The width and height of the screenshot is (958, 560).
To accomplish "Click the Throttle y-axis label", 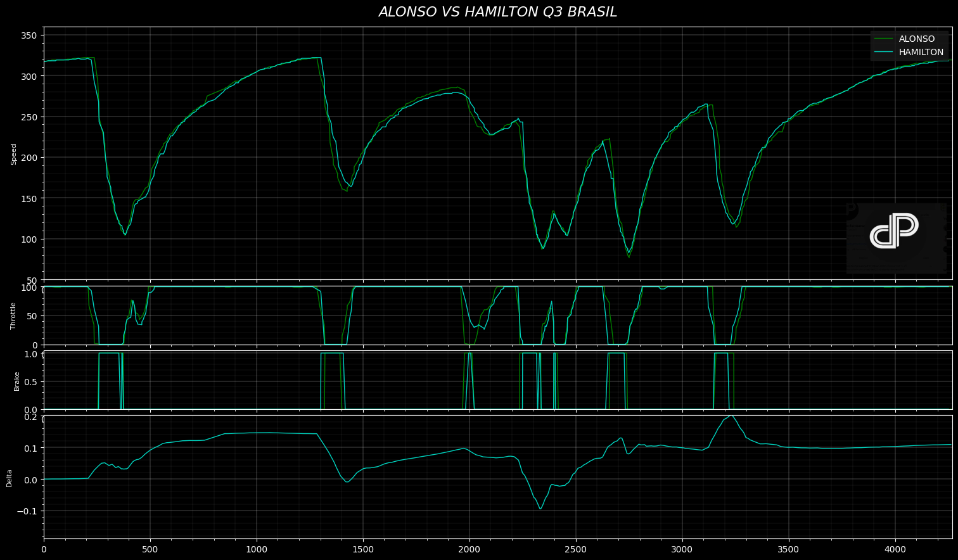I will point(14,315).
